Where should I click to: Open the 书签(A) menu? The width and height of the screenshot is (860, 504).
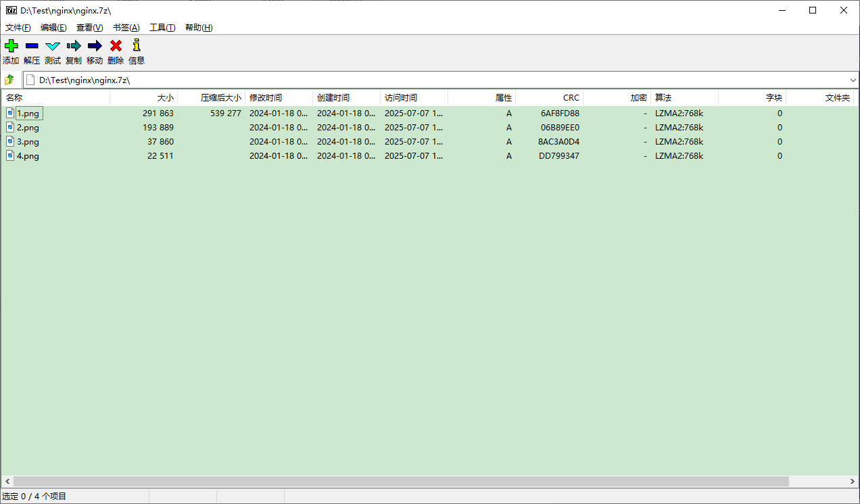coord(126,28)
